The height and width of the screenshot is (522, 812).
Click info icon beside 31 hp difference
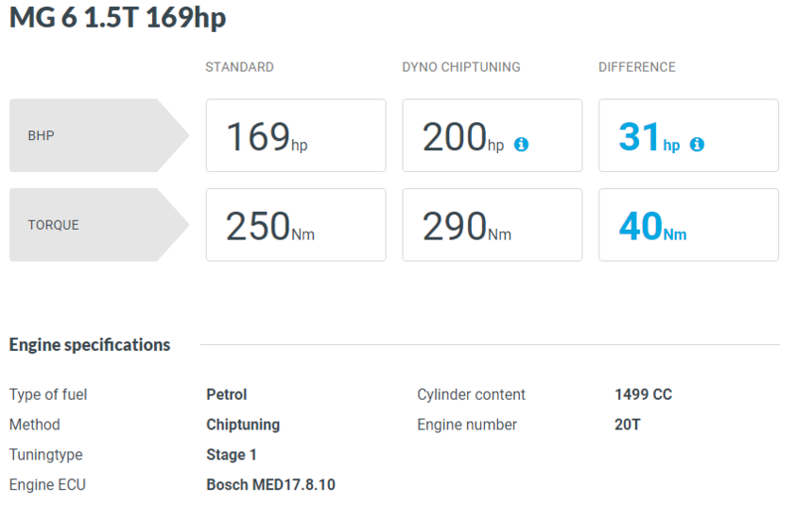697,144
